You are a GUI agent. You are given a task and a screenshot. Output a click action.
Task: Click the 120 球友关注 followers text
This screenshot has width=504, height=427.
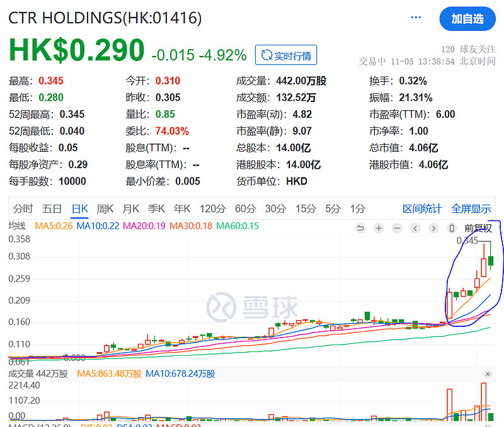tap(468, 49)
